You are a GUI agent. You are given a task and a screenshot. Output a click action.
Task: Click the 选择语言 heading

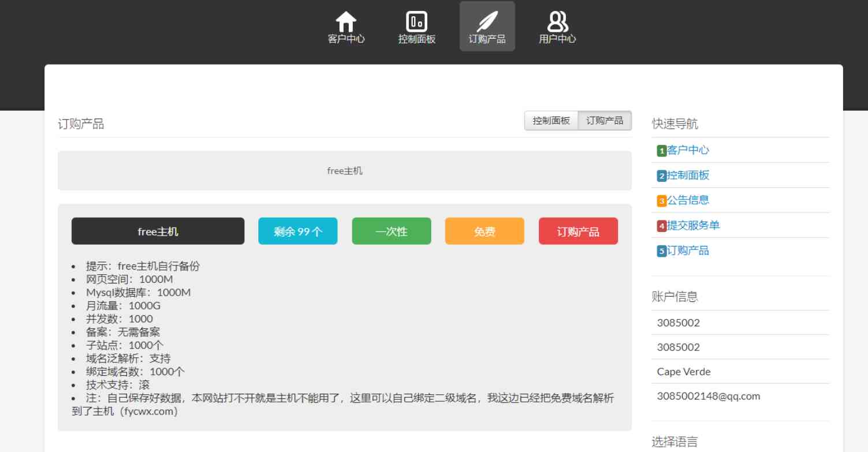tap(675, 442)
